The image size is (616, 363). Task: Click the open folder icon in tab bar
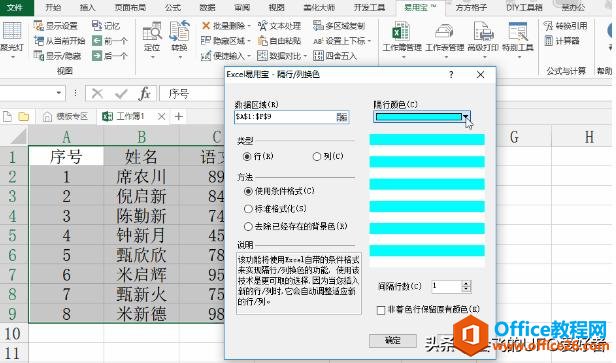[24, 117]
